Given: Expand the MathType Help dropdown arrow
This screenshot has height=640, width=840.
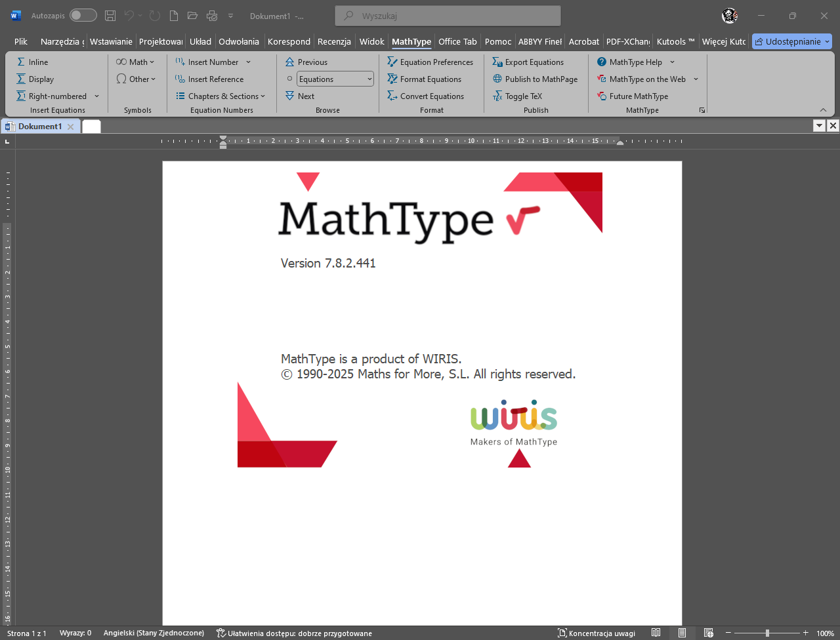Looking at the screenshot, I should (x=672, y=62).
